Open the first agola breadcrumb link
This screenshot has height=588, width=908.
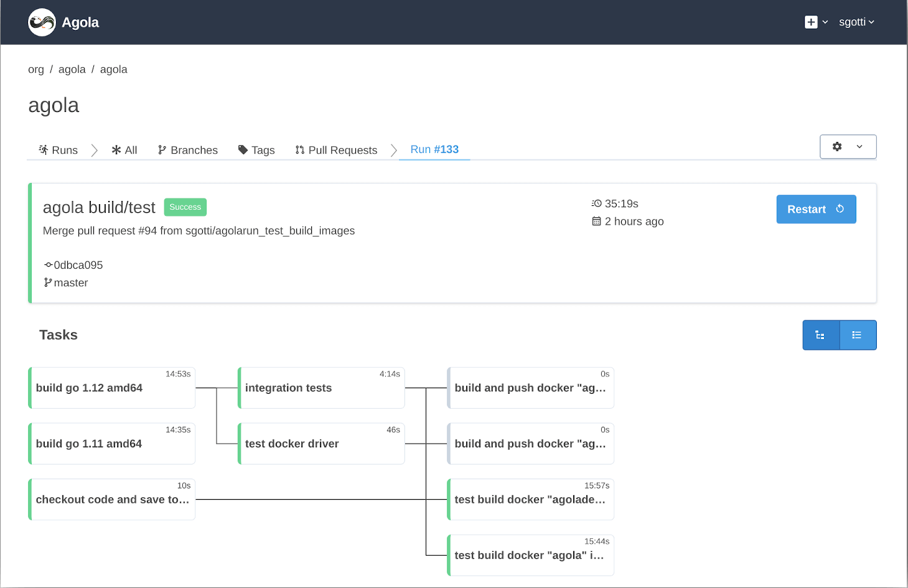72,70
